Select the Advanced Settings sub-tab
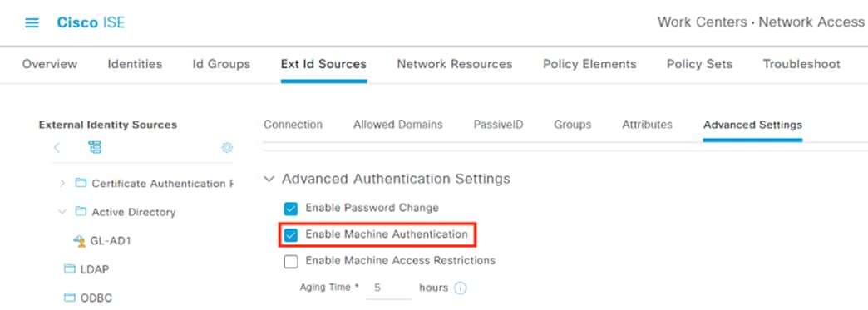 (752, 125)
